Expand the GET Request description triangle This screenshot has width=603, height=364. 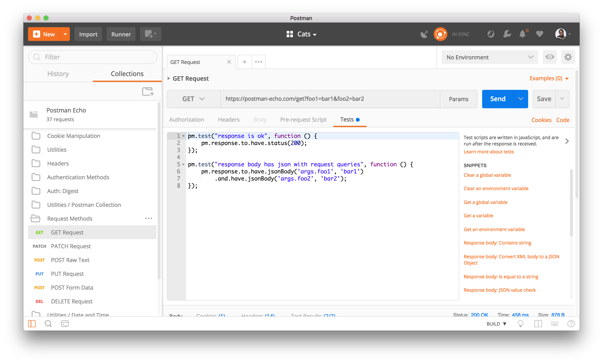coord(169,78)
